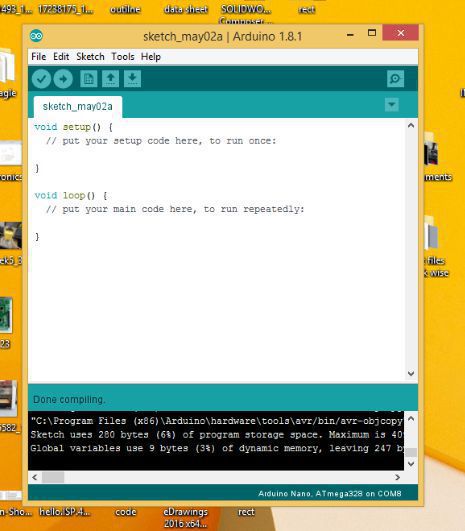Open the Tools menu
Viewport: 465px width, 531px height.
(x=123, y=57)
